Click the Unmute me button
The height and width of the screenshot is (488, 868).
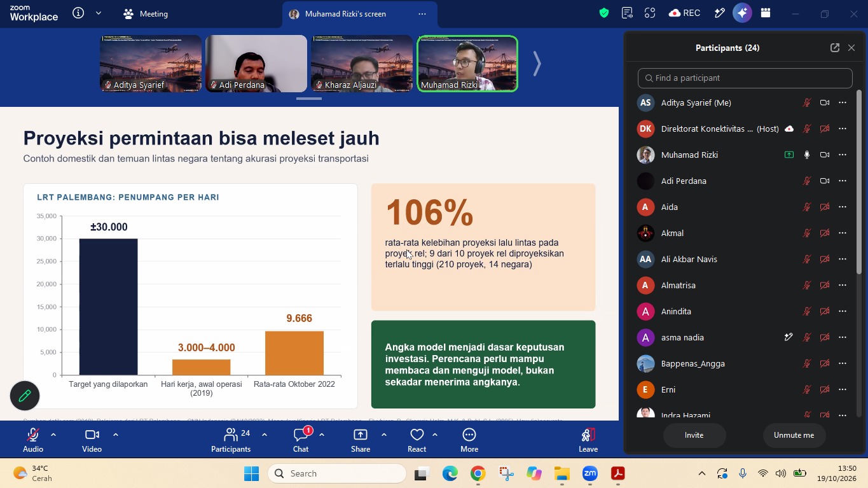coord(794,435)
